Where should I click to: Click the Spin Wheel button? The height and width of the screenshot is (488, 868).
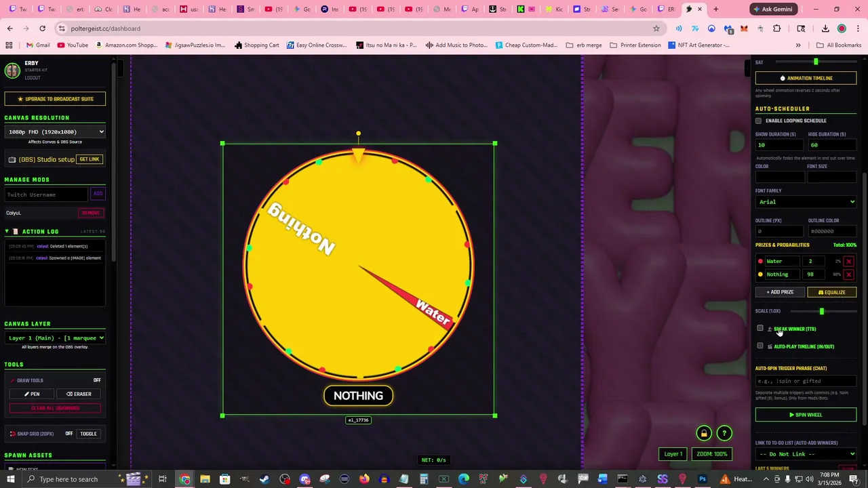coord(806,415)
